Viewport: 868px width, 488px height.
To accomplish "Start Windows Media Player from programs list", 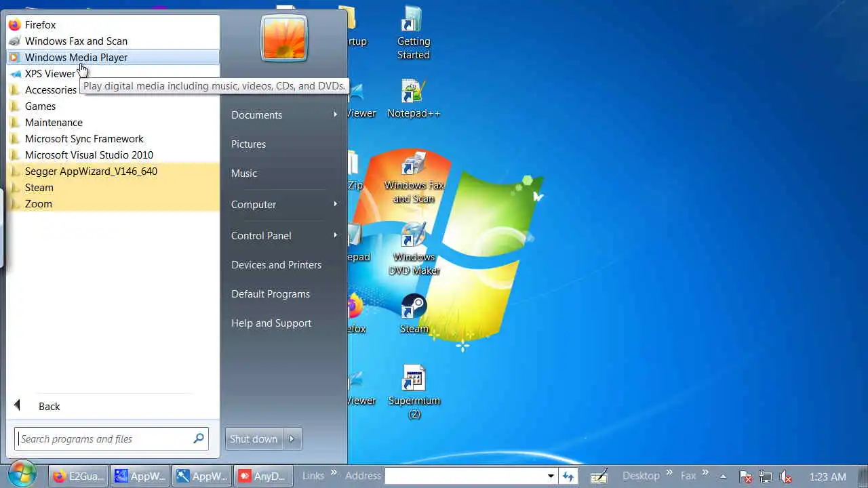I will pyautogui.click(x=113, y=57).
